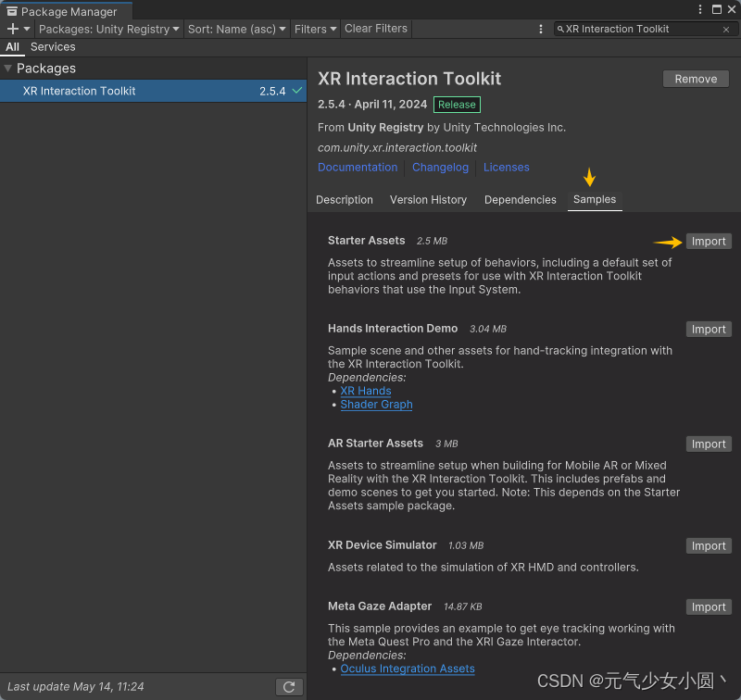Click the installed checkmark on XR Interaction Toolkit row

(297, 90)
